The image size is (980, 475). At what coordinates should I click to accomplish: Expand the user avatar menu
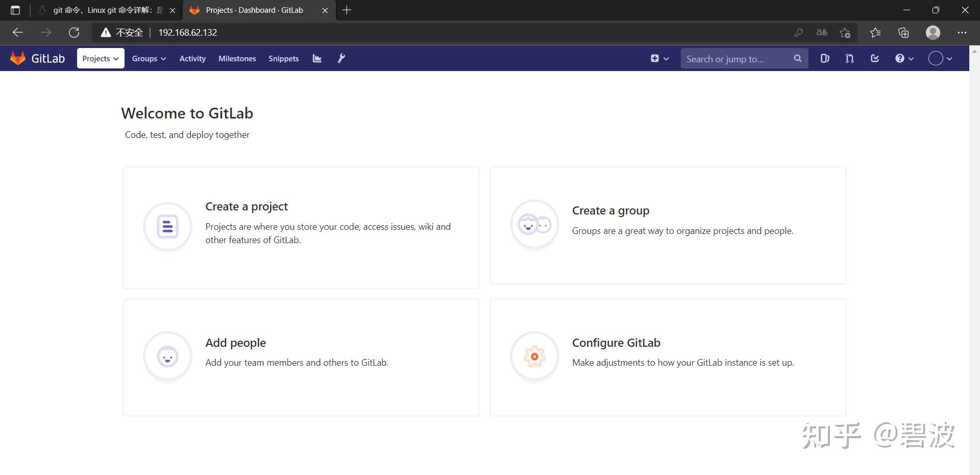click(x=940, y=58)
